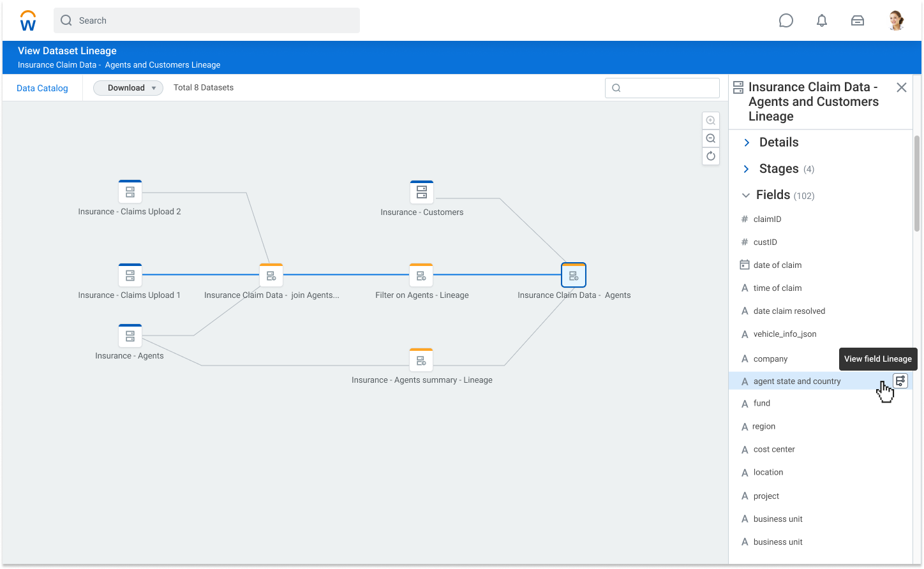Screen dimensions: 924x569
Task: Click the zoom in magnifier icon
Action: point(710,121)
